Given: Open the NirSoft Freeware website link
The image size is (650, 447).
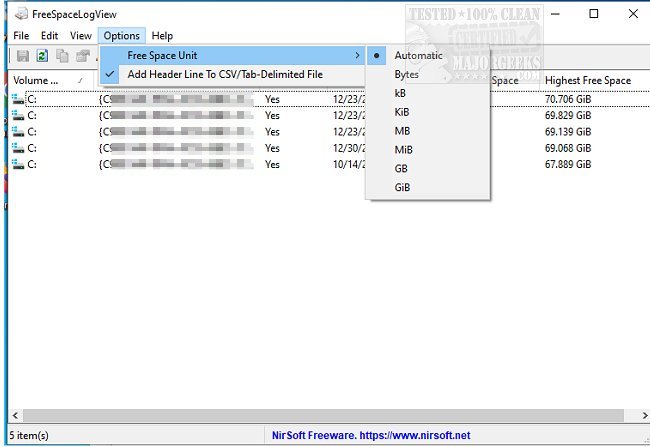Looking at the screenshot, I should tap(371, 435).
